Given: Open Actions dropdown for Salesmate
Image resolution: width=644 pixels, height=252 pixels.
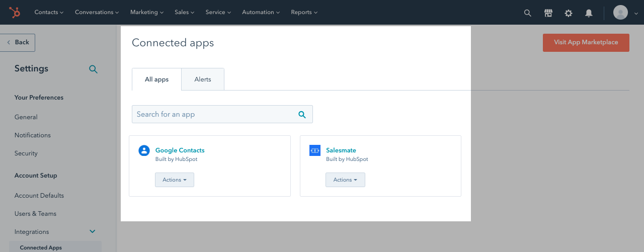Looking at the screenshot, I should pyautogui.click(x=345, y=180).
